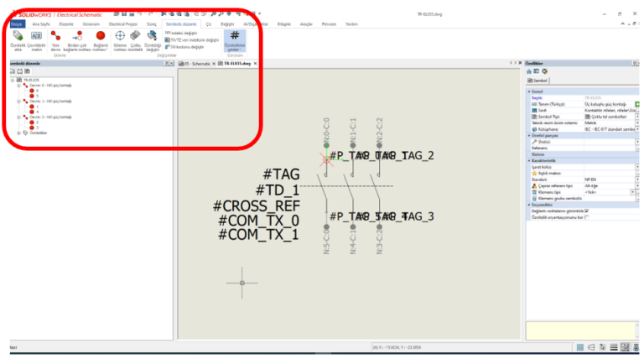
Task: Open the Yardım menu
Action: tap(351, 24)
